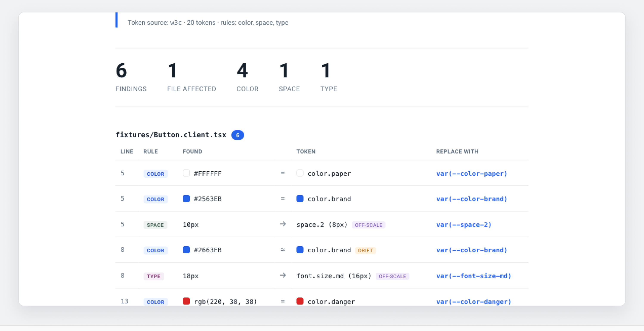Click the 6 FINDINGS stat
644x331 pixels.
click(131, 77)
